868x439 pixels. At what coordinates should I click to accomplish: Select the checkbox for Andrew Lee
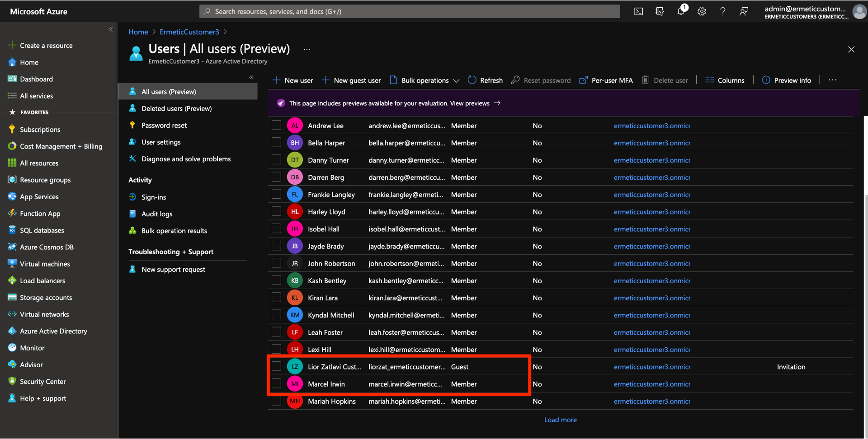pyautogui.click(x=276, y=125)
